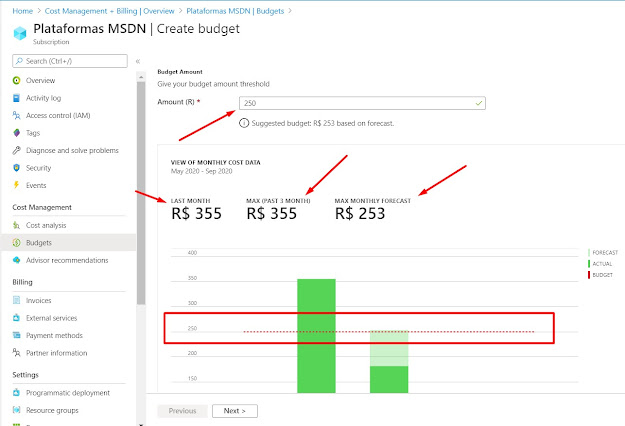Image resolution: width=625 pixels, height=426 pixels.
Task: Click the Activity log icon
Action: click(16, 98)
